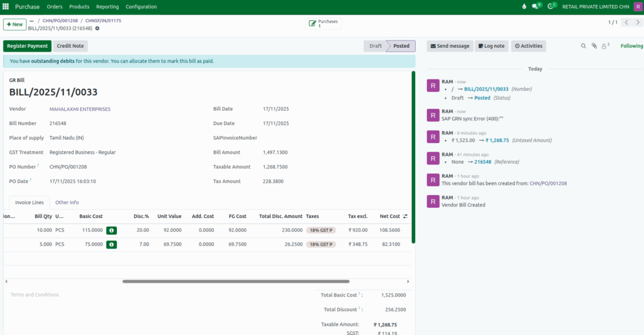The height and width of the screenshot is (335, 644).
Task: Click the Following button
Action: pyautogui.click(x=631, y=46)
